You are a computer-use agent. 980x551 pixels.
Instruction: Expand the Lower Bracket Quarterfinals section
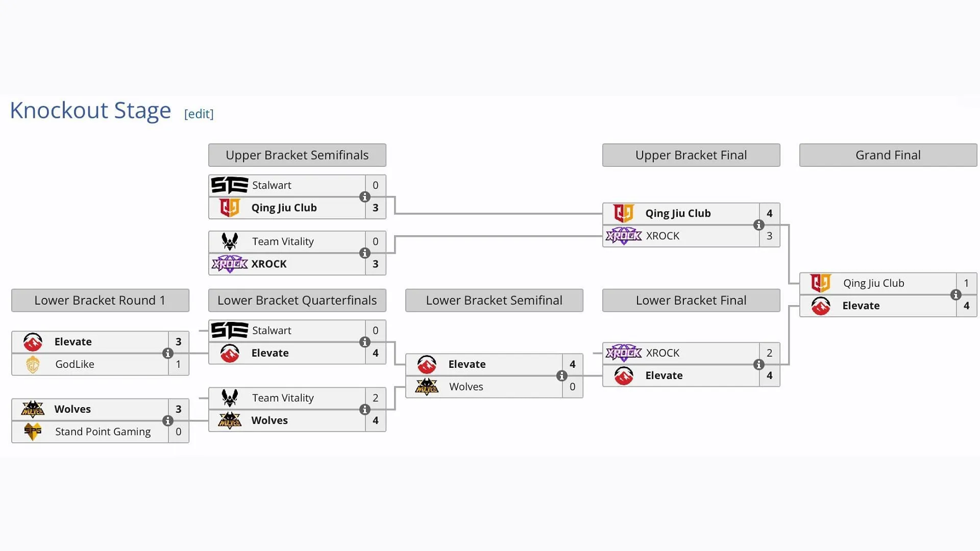[298, 300]
